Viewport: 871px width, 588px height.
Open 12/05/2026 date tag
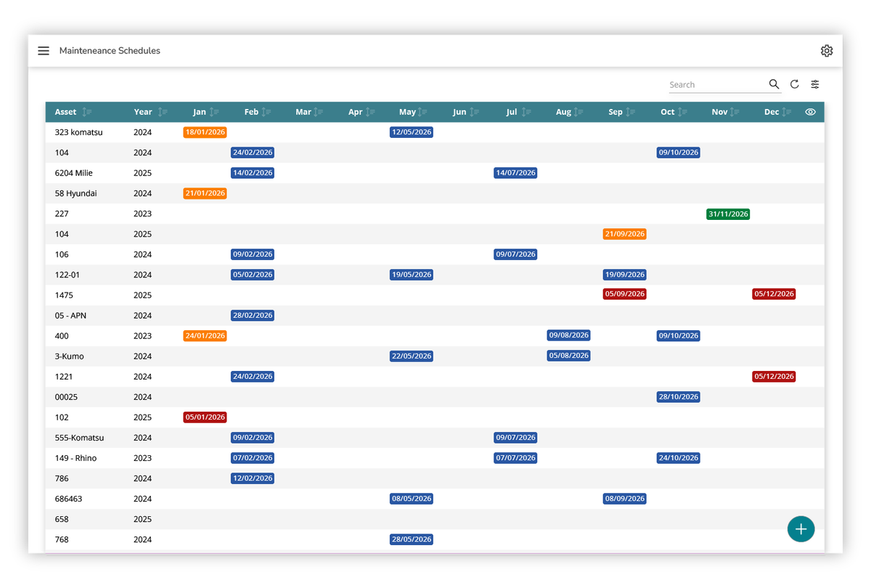coord(412,132)
